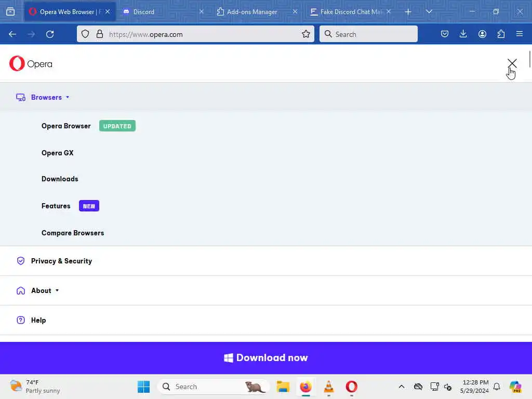Open the Windows Start menu
This screenshot has width=532, height=399.
143,387
